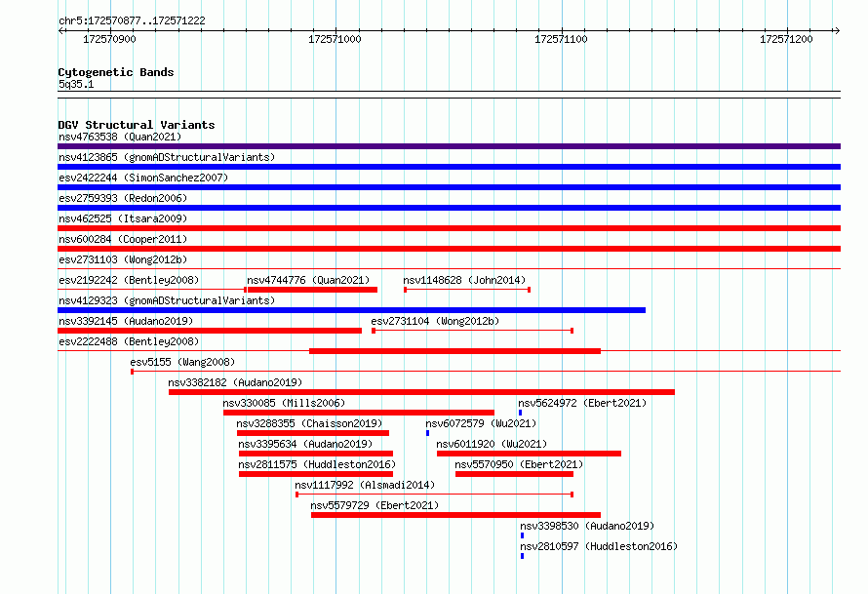Select the nsv330085 (Mills2006) variant label

(284, 403)
